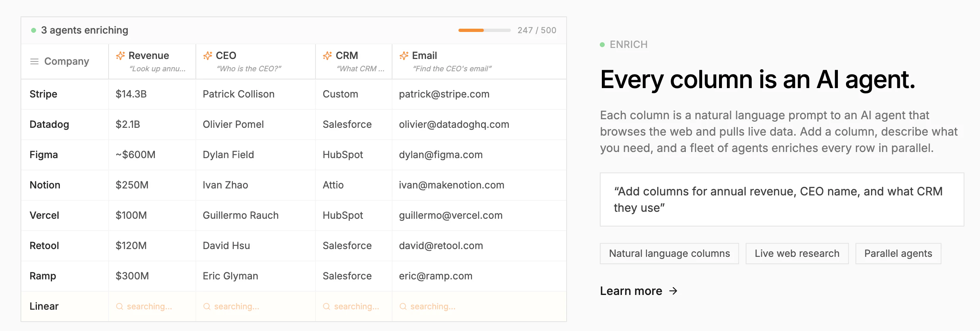Viewport: 980px width, 331px height.
Task: Click the green dot before ENRICH label
Action: [602, 45]
